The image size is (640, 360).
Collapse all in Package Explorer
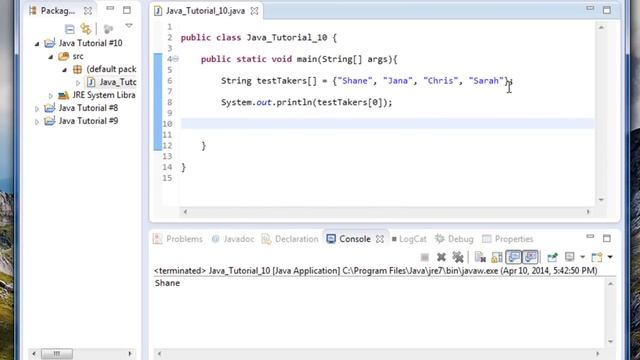[70, 29]
